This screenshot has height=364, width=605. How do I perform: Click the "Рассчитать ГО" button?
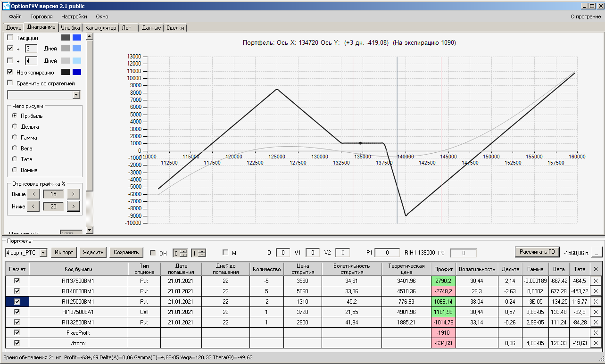pos(537,252)
